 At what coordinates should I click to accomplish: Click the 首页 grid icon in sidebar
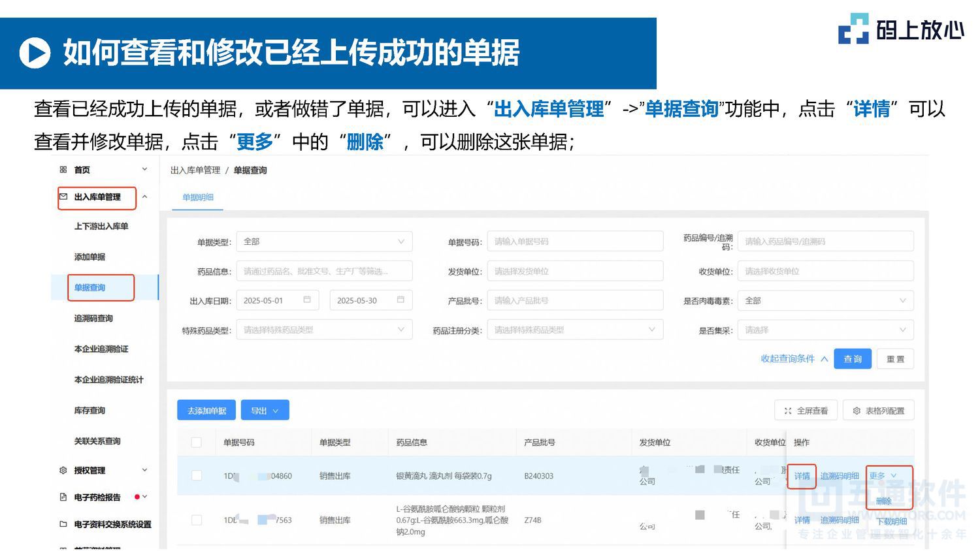[63, 169]
